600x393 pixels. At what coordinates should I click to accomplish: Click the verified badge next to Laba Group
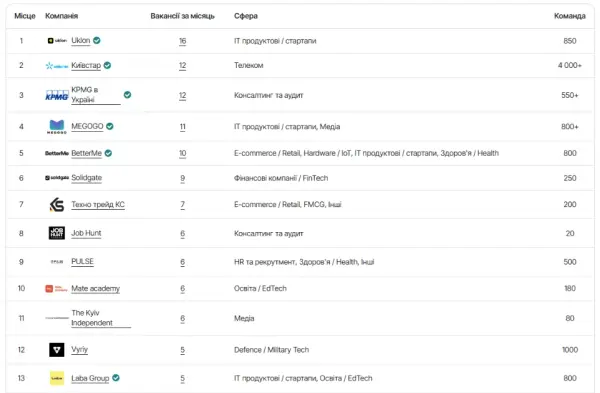click(116, 378)
